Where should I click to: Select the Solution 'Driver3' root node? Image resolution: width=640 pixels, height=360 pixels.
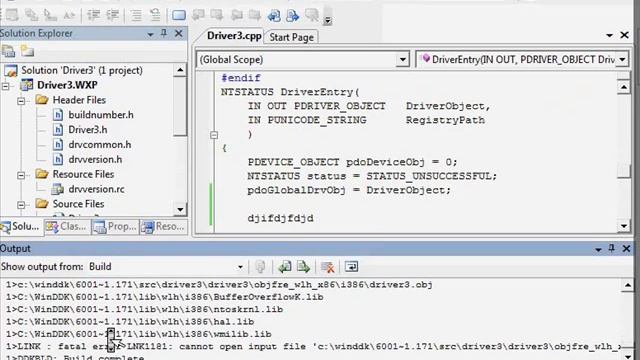[82, 70]
